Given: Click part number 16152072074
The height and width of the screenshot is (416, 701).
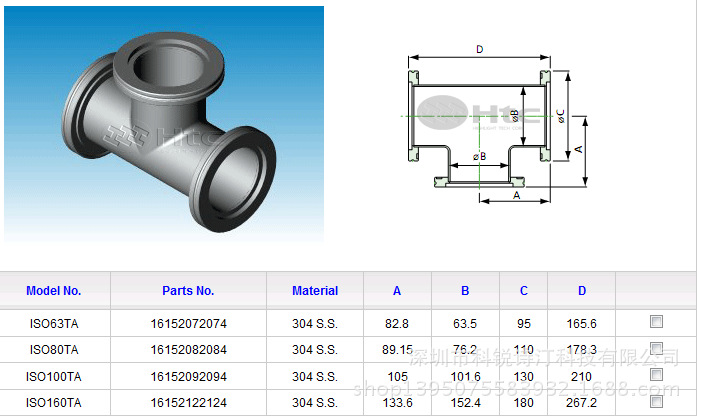Looking at the screenshot, I should click(x=188, y=323).
